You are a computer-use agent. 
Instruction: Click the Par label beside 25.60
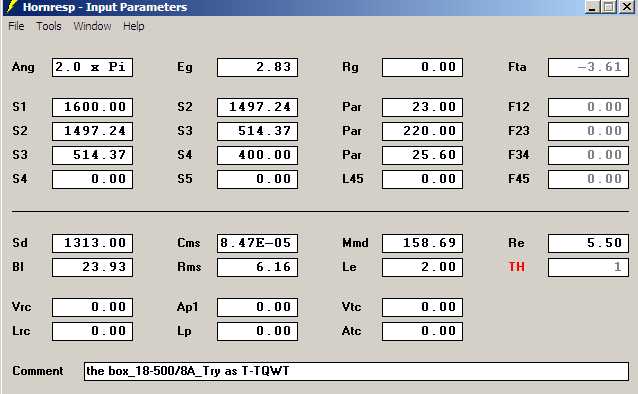(352, 155)
